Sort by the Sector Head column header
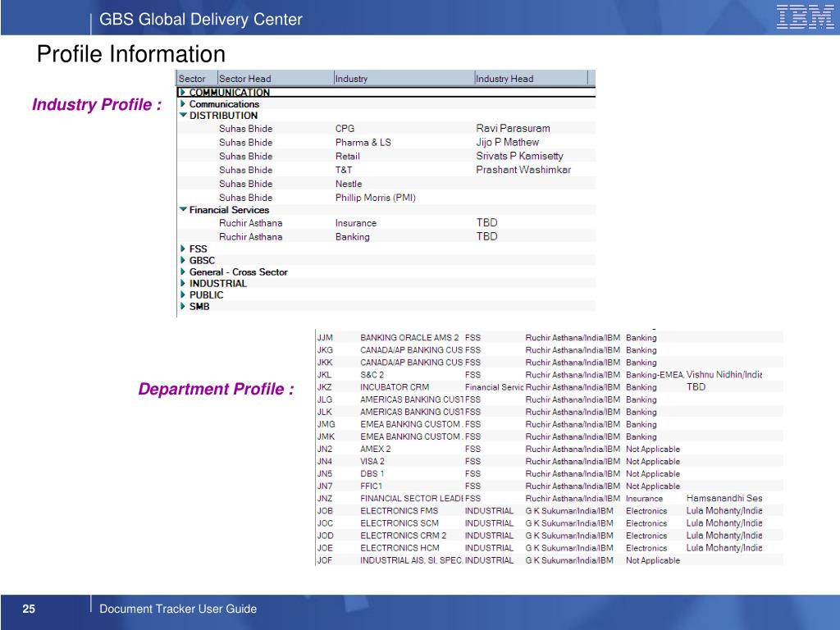This screenshot has height=630, width=840. (276, 78)
